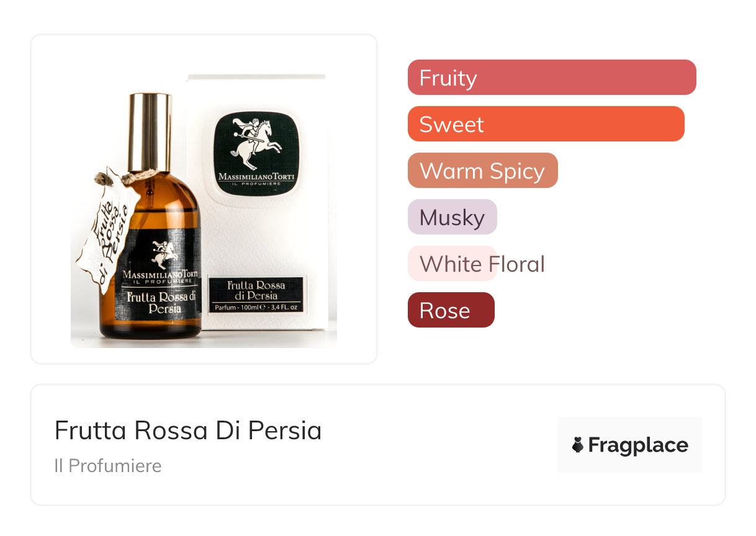The width and height of the screenshot is (756, 536).
Task: Open the Il Profumiere brand link
Action: coord(108,466)
